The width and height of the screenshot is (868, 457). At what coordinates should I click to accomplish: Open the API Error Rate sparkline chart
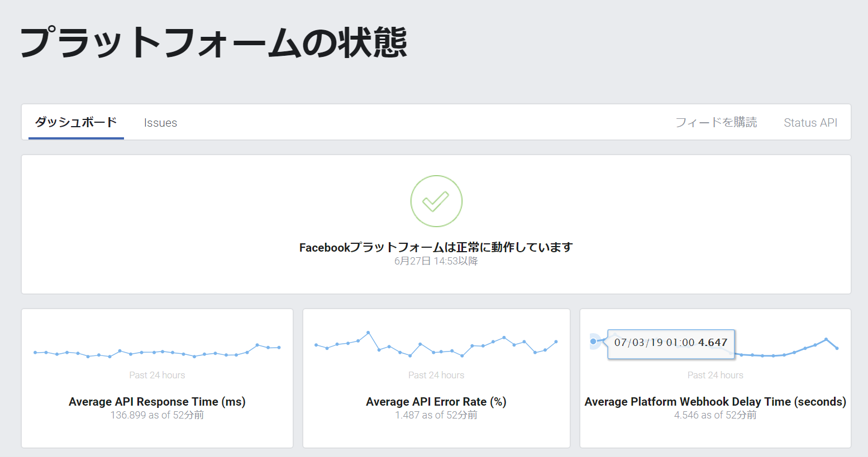pos(436,346)
